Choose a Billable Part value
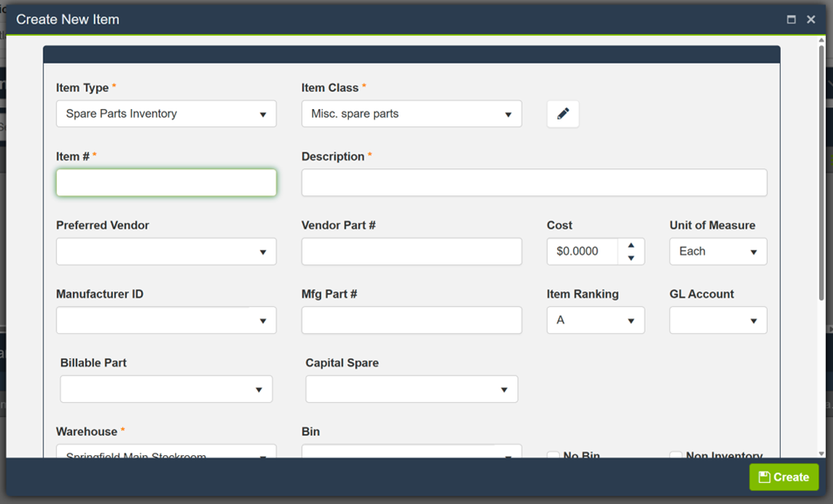Viewport: 833px width, 504px height. tap(166, 390)
